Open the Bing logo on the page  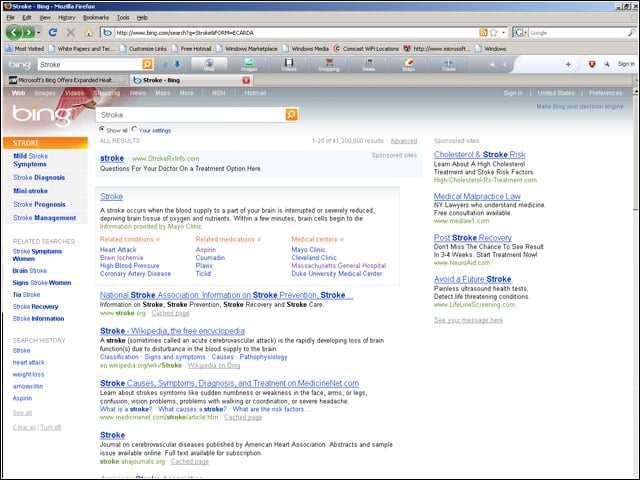[41, 114]
